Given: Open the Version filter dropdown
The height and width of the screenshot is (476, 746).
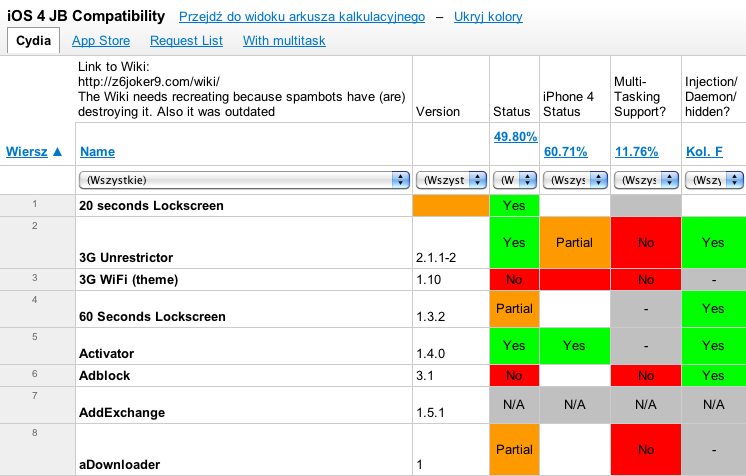Looking at the screenshot, I should (451, 180).
